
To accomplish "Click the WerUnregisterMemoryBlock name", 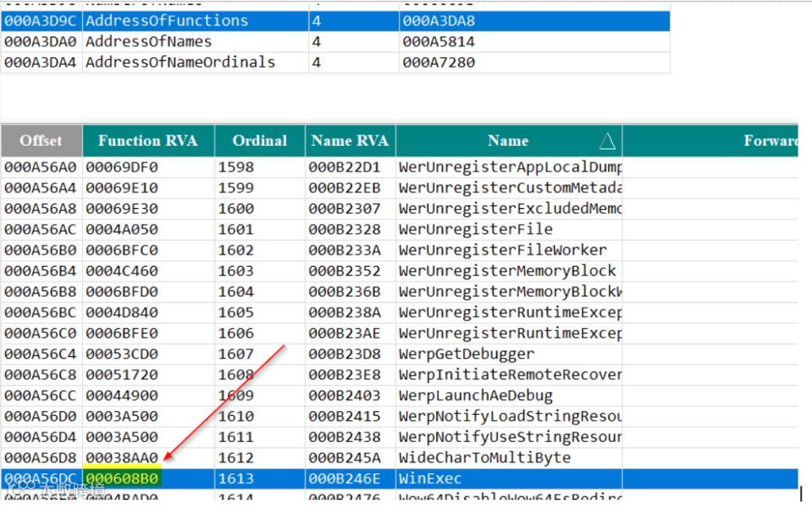I will 507,271.
